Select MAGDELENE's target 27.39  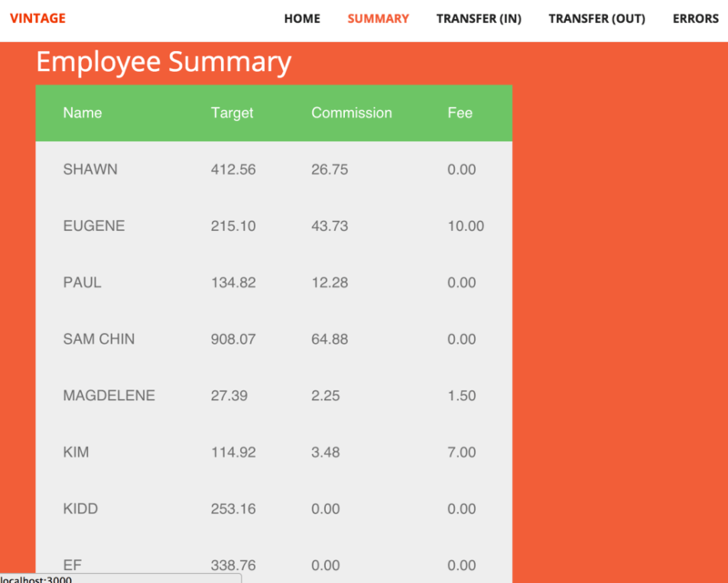point(229,396)
